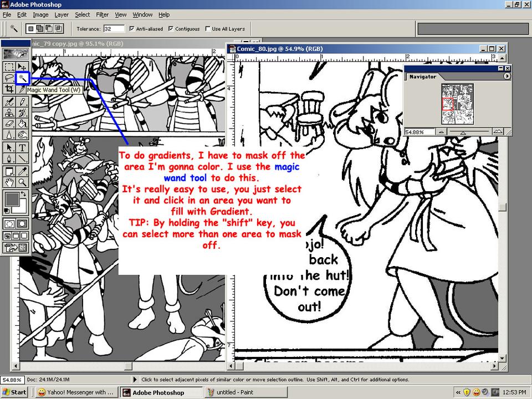Select the Clone Stamp tool
The height and width of the screenshot is (399, 532).
point(9,112)
